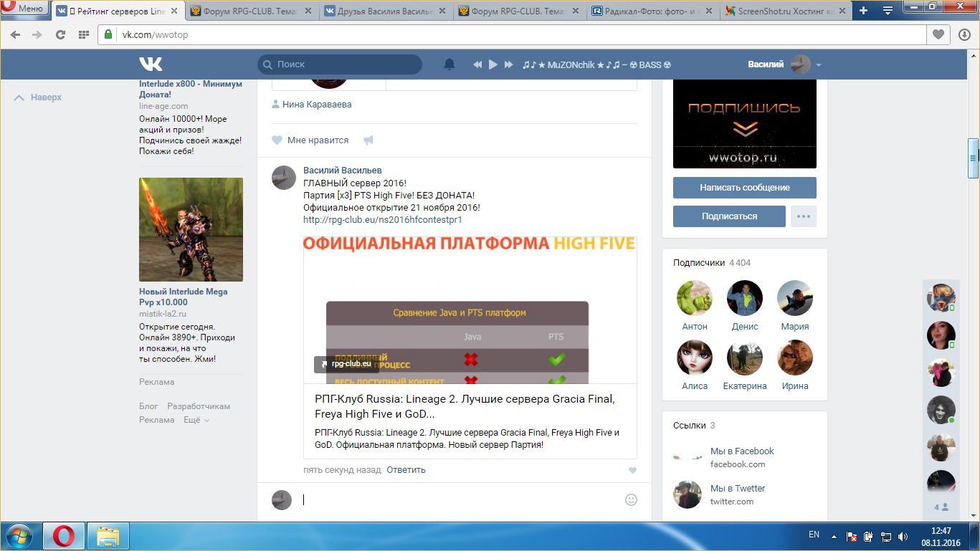Like Василий Васильев's comment with the heart
Screen dimensions: 980x551
[632, 471]
